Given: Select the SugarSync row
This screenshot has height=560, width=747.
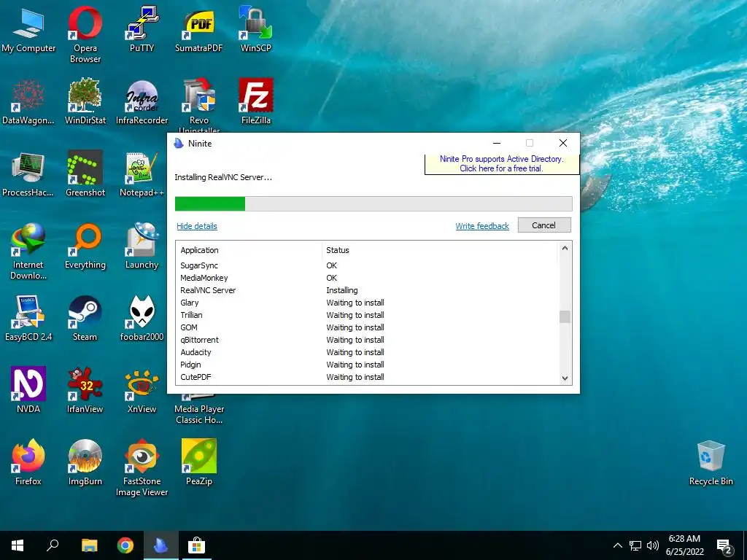Looking at the screenshot, I should (x=367, y=265).
